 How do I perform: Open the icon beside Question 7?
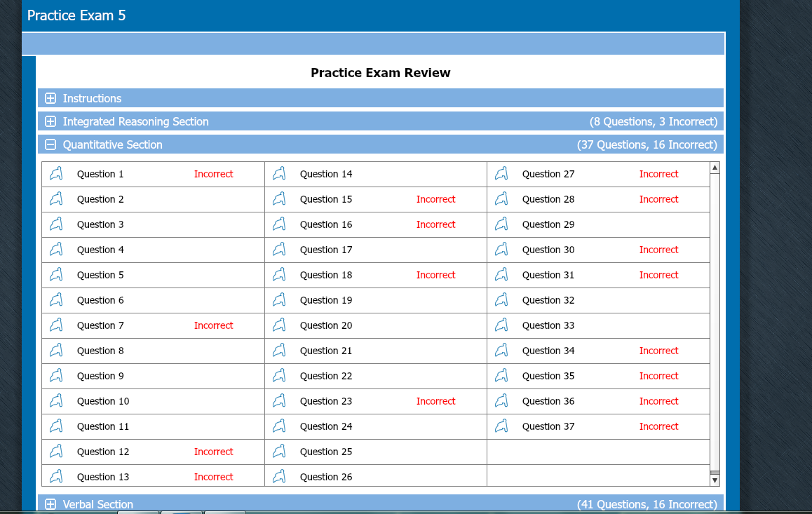pos(56,325)
